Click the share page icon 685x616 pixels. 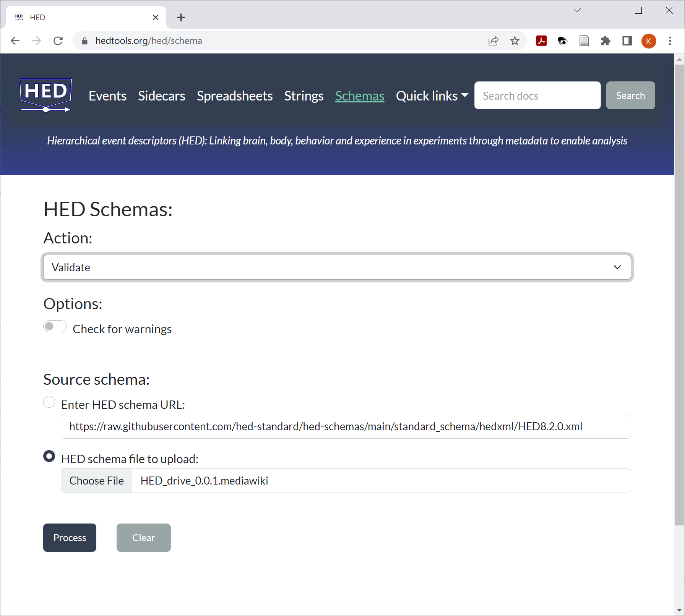pyautogui.click(x=493, y=41)
